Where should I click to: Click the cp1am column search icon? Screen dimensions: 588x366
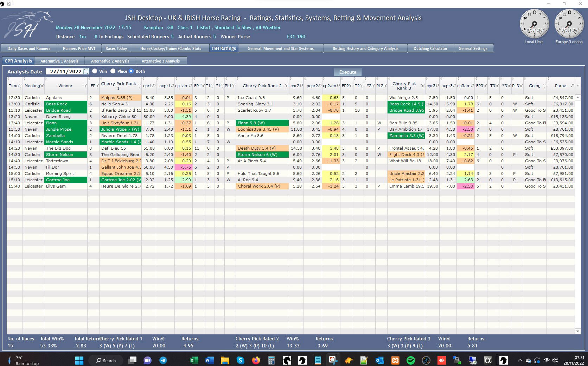pos(191,86)
